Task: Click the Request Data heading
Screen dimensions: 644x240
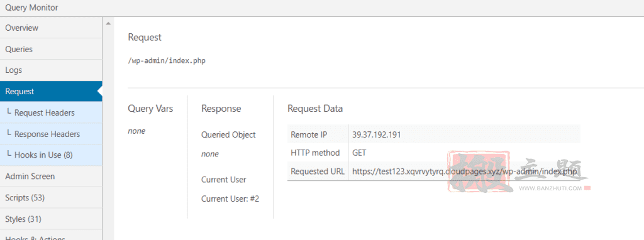Action: (315, 109)
